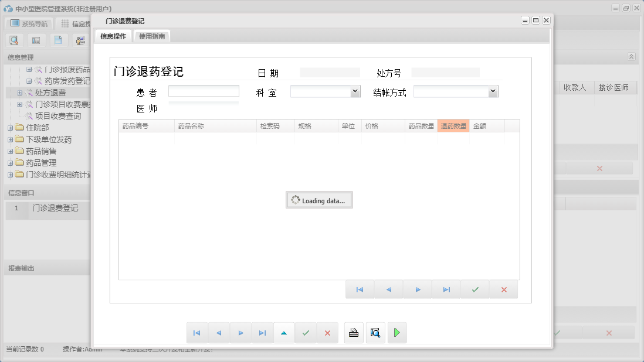Click the print icon at dialog bottom
The image size is (644, 362).
353,332
